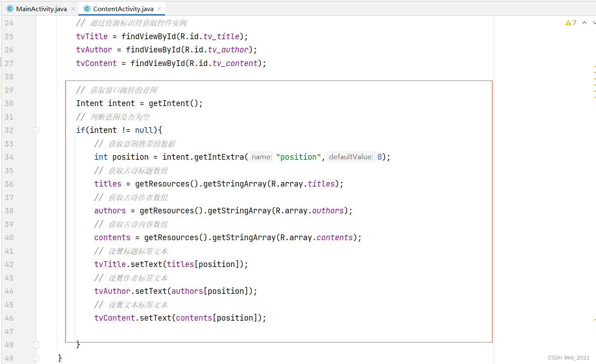Screen dimensions: 596x364
Task: Click line number 34 in the gutter
Action: [9, 157]
